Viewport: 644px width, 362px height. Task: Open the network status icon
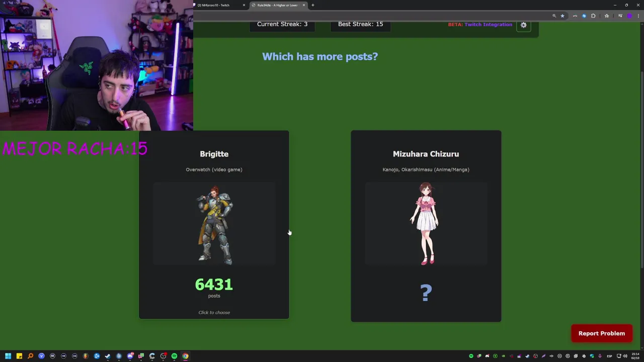pos(619,356)
